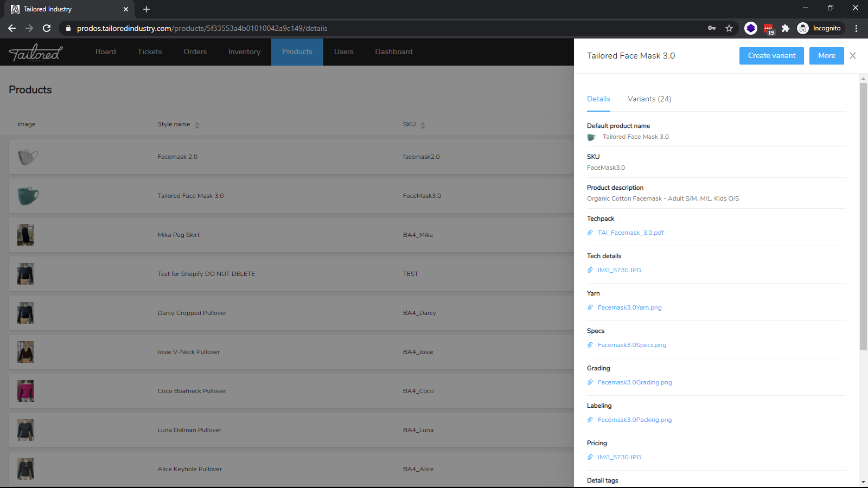Select the Details tab
Viewport: 868px width, 488px height.
pyautogui.click(x=598, y=99)
